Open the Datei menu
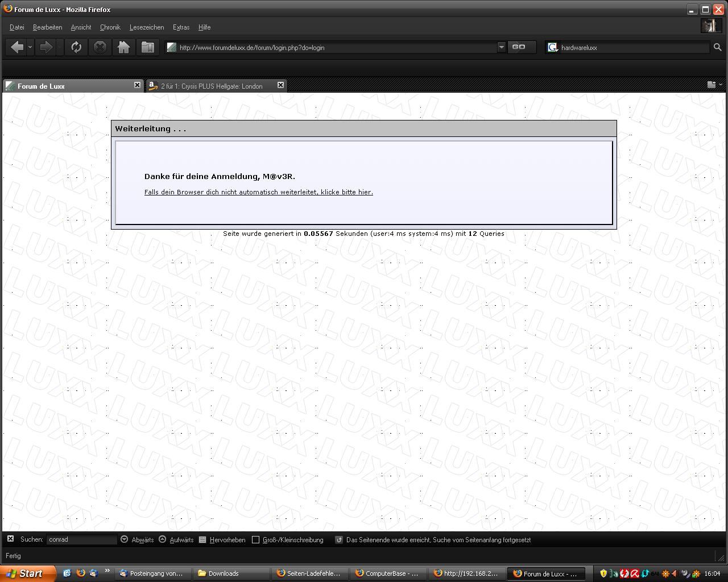This screenshot has width=728, height=582. tap(17, 27)
